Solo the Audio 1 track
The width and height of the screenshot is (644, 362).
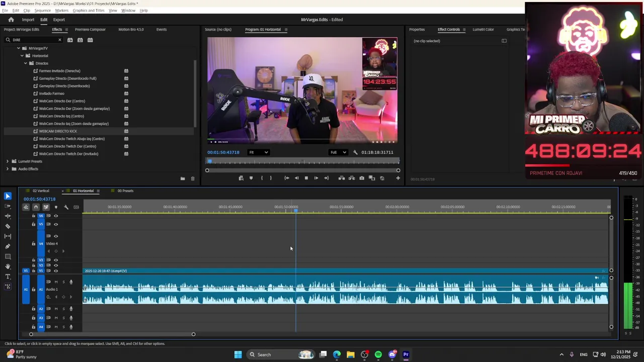(x=63, y=282)
